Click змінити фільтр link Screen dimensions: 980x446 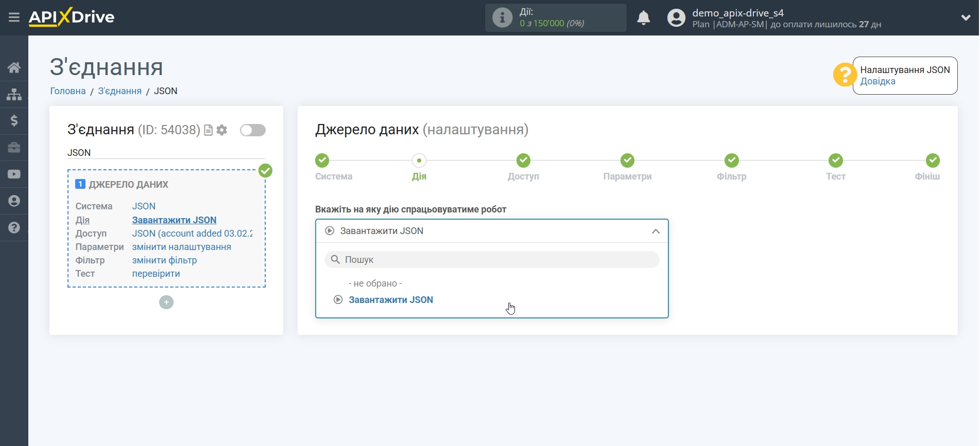click(x=164, y=260)
